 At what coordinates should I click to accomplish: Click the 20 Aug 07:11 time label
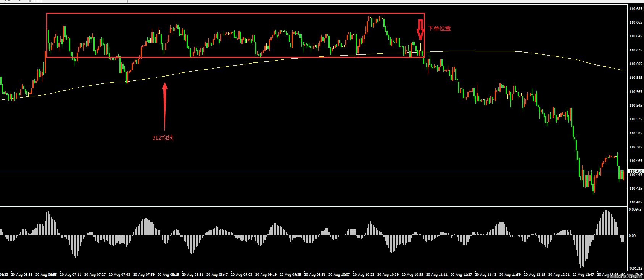click(71, 275)
